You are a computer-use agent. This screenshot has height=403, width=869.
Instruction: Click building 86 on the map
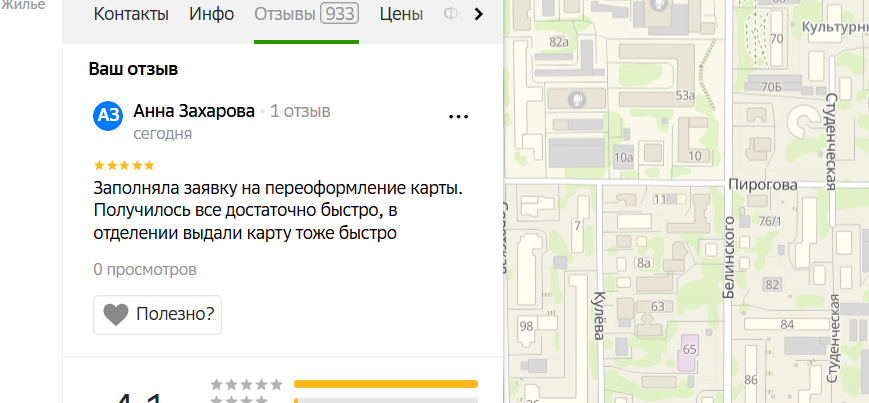point(751,380)
